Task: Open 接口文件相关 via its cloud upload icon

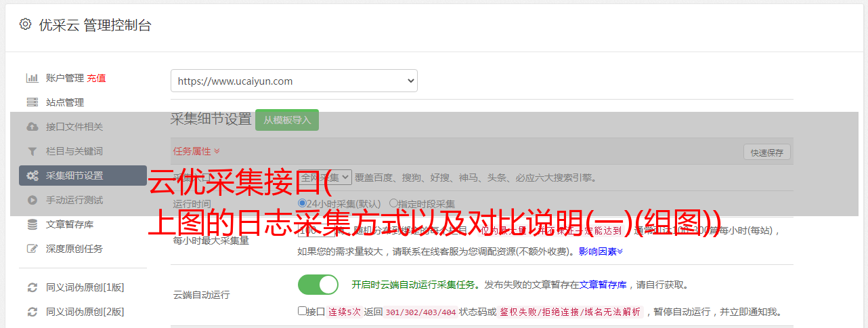Action: [32, 127]
